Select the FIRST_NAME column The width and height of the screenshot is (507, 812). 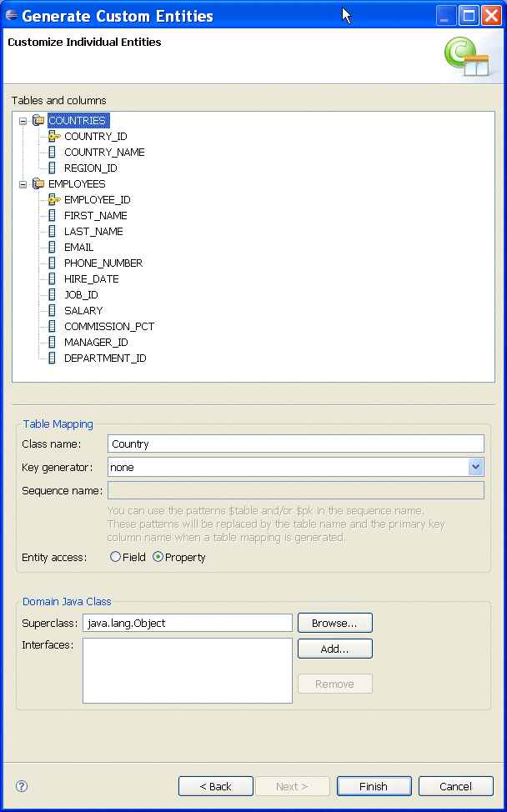coord(96,215)
